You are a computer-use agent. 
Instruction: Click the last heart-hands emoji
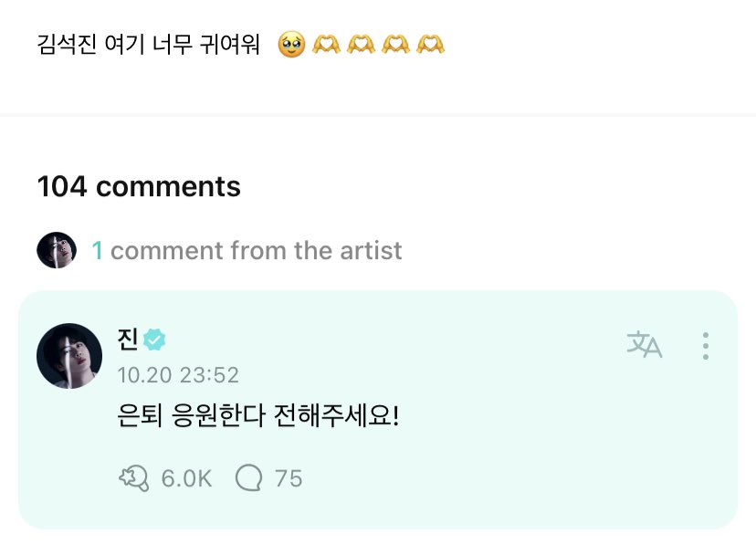[x=430, y=44]
